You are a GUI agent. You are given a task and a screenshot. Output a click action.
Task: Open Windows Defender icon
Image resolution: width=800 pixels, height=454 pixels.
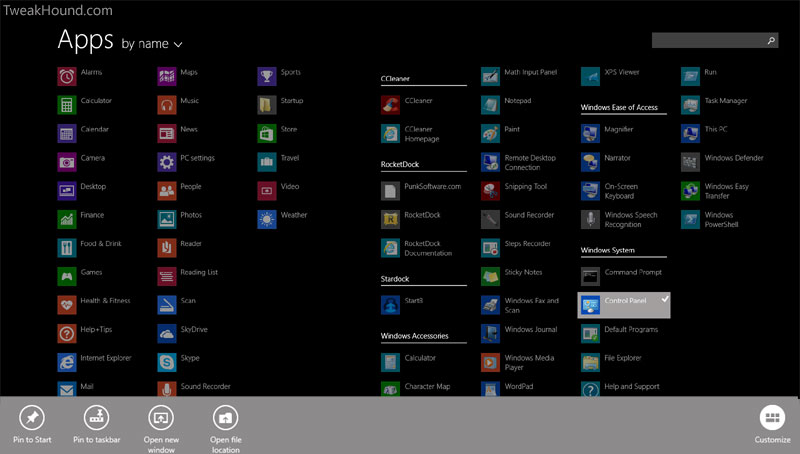(690, 162)
